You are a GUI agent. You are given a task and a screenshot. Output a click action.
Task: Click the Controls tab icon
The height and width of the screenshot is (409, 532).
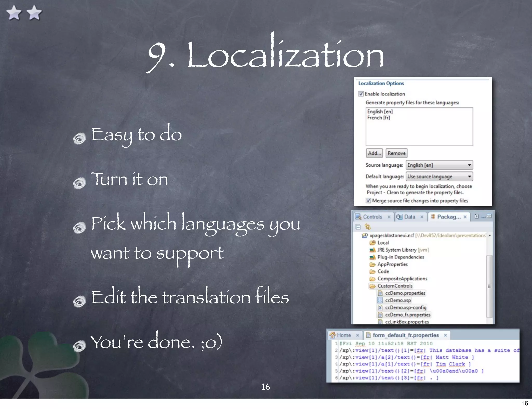click(x=358, y=217)
